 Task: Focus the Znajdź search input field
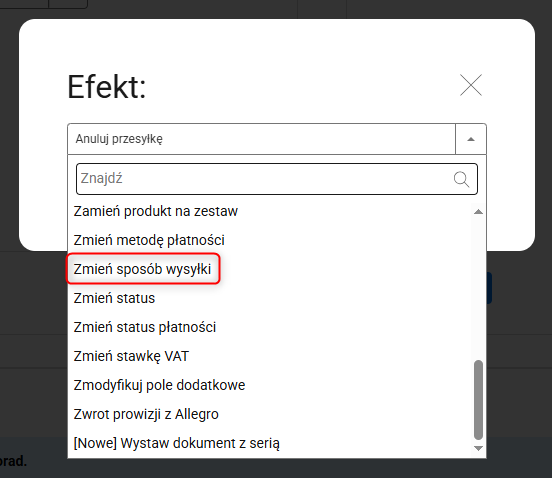tap(277, 179)
